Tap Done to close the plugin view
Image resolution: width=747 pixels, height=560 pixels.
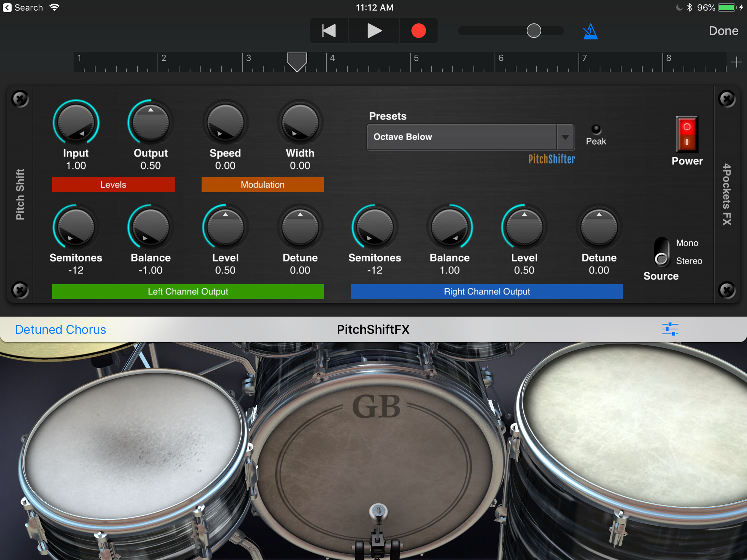[x=723, y=31]
